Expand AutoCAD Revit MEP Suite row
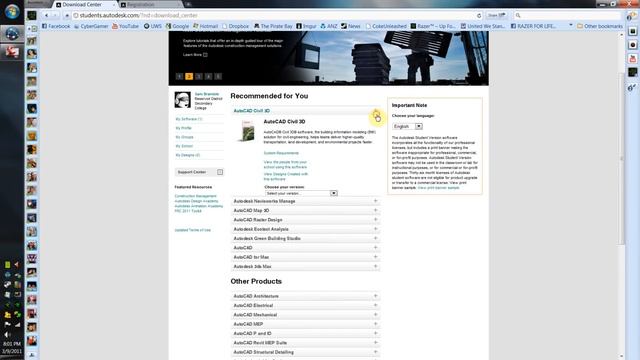 pyautogui.click(x=305, y=343)
